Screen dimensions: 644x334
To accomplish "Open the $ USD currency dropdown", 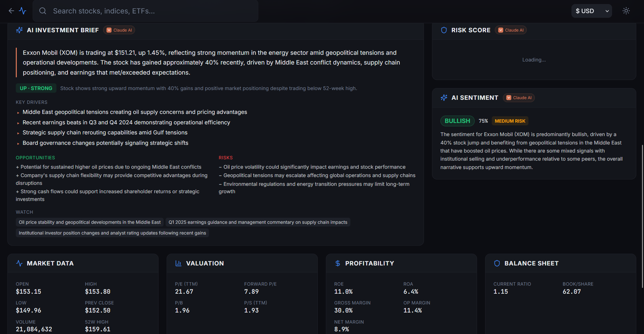I will tap(592, 11).
